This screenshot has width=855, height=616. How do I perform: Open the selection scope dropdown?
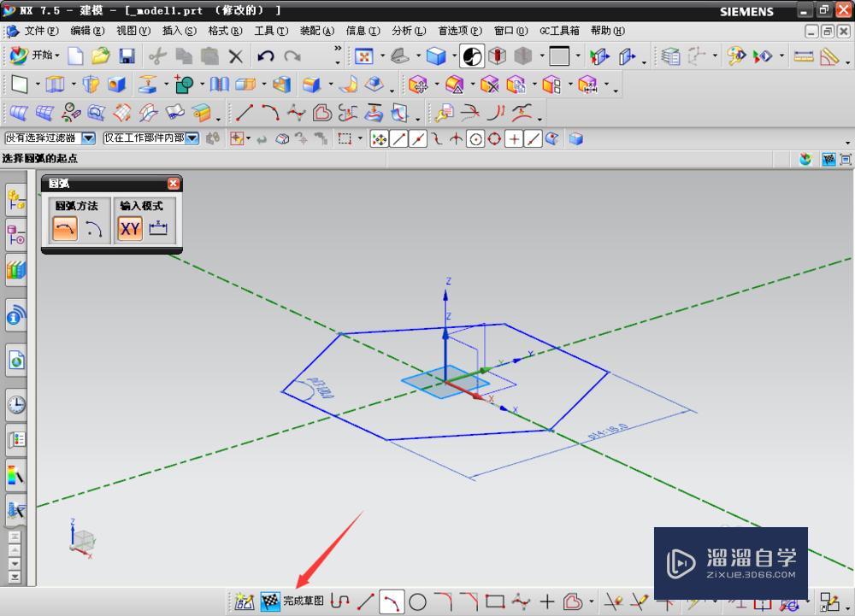point(192,138)
